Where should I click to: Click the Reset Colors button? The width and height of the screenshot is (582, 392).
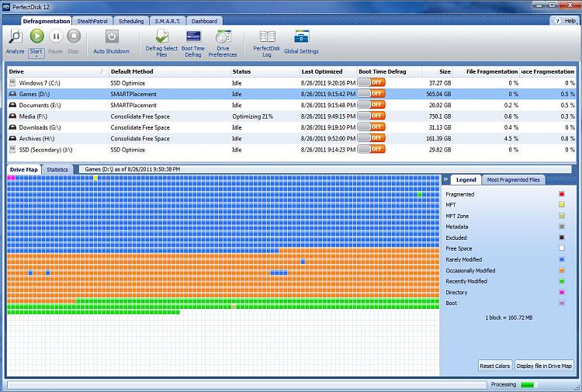pos(495,366)
